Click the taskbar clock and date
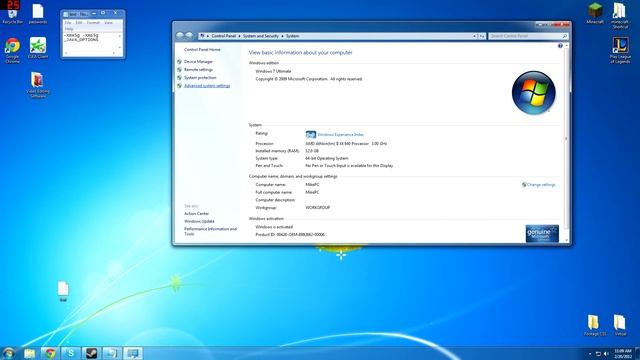Image resolution: width=640 pixels, height=360 pixels. tap(622, 353)
